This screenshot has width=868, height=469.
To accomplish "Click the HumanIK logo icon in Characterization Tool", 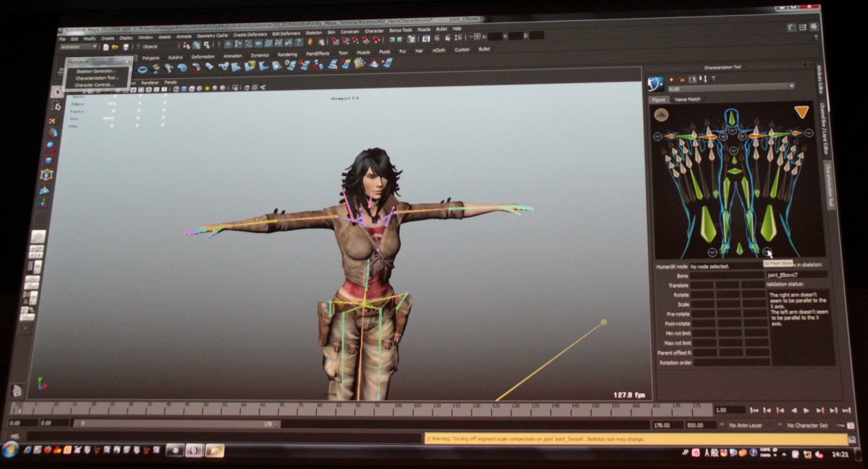I will tap(655, 83).
